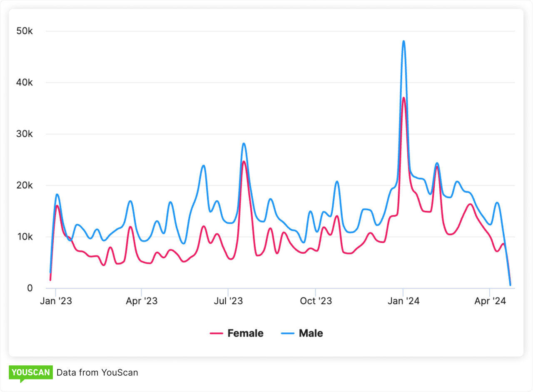Select the Oct '23 x-axis label

click(x=316, y=301)
